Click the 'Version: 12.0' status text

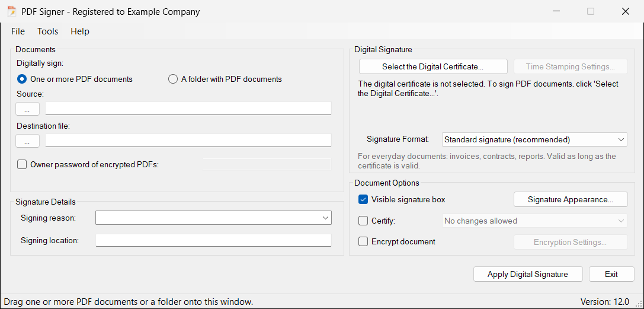[x=604, y=302]
